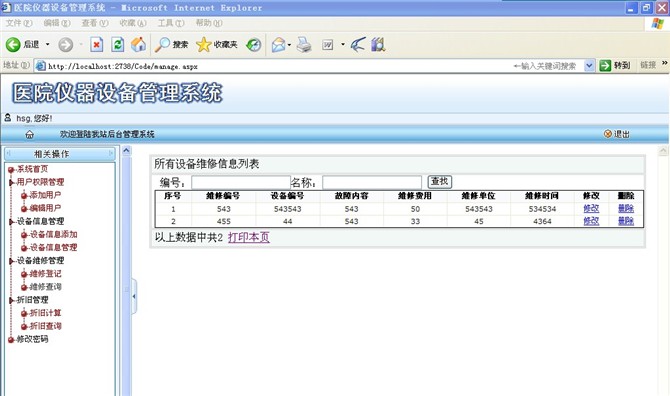Open the 工具 menu
Image resolution: width=670 pixels, height=396 pixels.
[171, 23]
